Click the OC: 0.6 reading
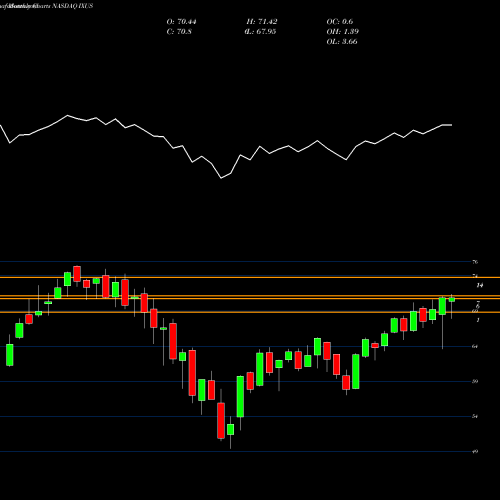 click(340, 22)
